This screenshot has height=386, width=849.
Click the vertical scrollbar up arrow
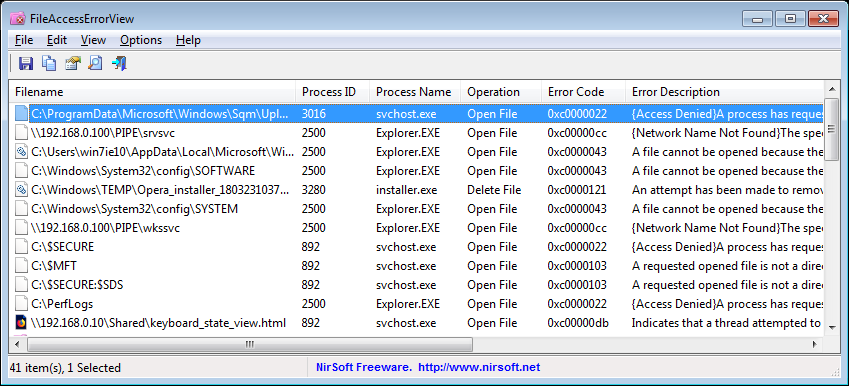(831, 89)
